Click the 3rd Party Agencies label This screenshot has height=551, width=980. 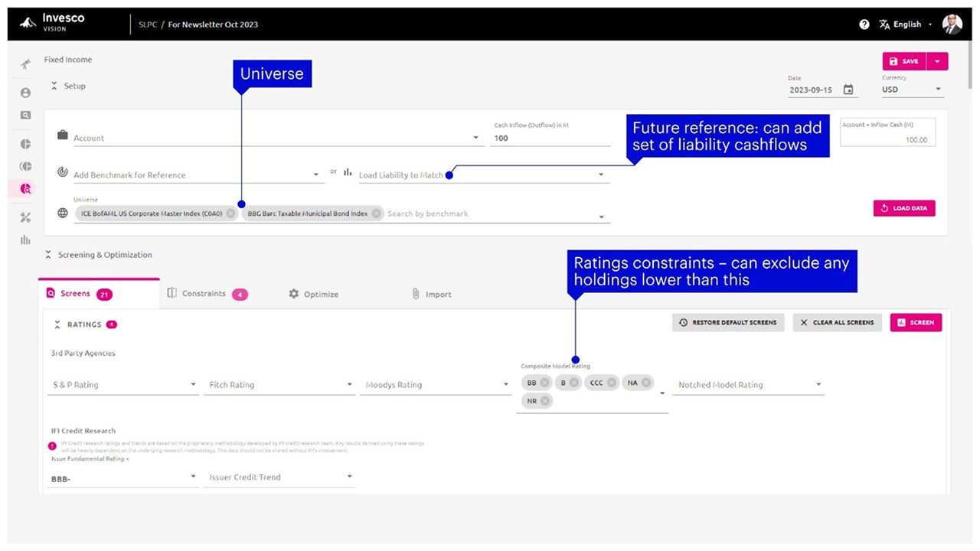[83, 354]
